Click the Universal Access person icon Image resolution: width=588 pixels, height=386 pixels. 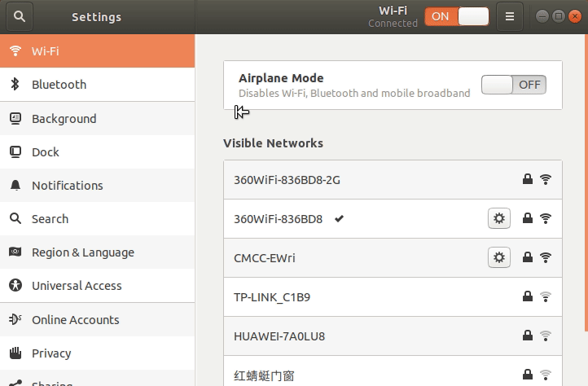pos(15,286)
